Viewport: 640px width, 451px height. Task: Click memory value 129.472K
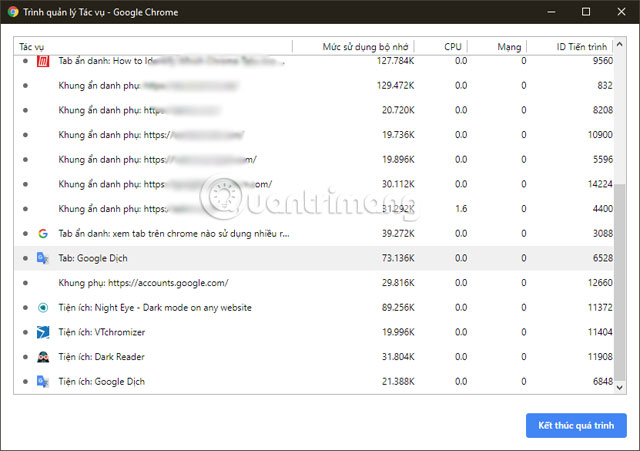point(395,85)
